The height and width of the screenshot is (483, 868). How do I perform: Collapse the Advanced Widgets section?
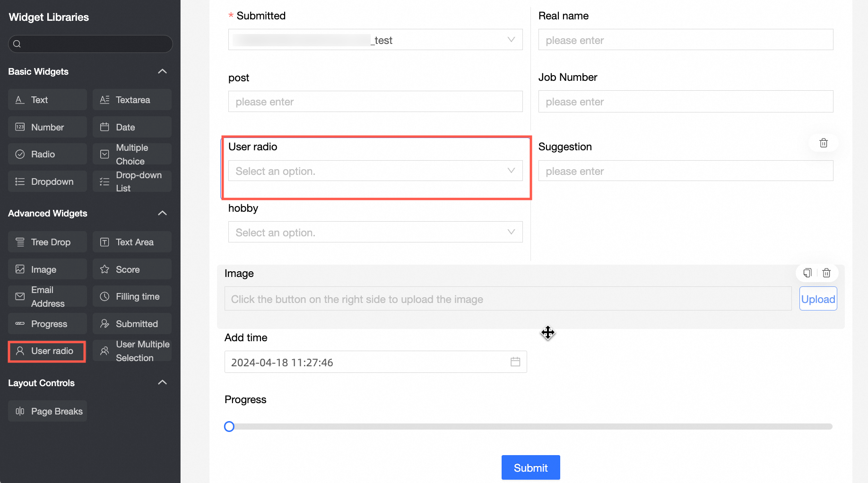click(162, 213)
